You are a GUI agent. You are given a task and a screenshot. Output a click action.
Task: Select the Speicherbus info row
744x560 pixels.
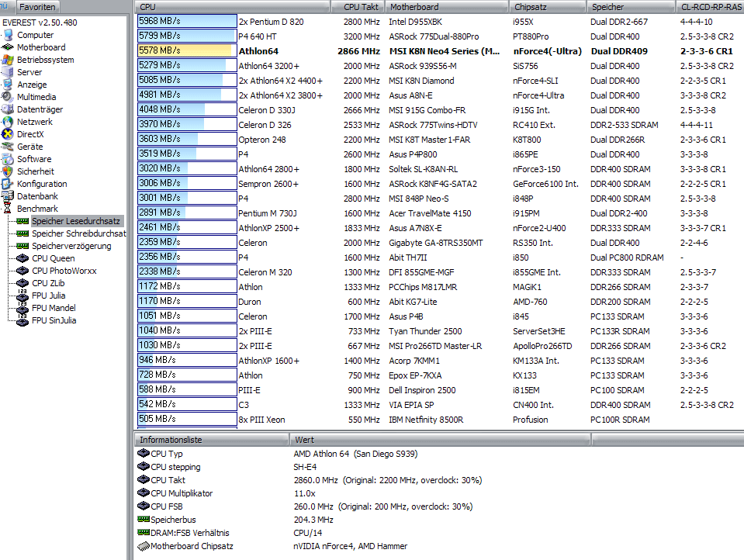click(438, 520)
